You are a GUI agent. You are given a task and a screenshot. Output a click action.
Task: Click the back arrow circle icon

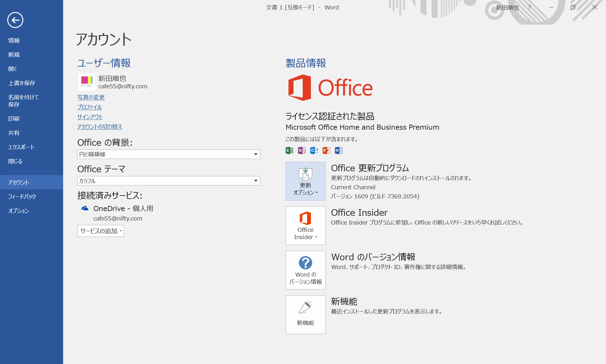click(x=15, y=20)
